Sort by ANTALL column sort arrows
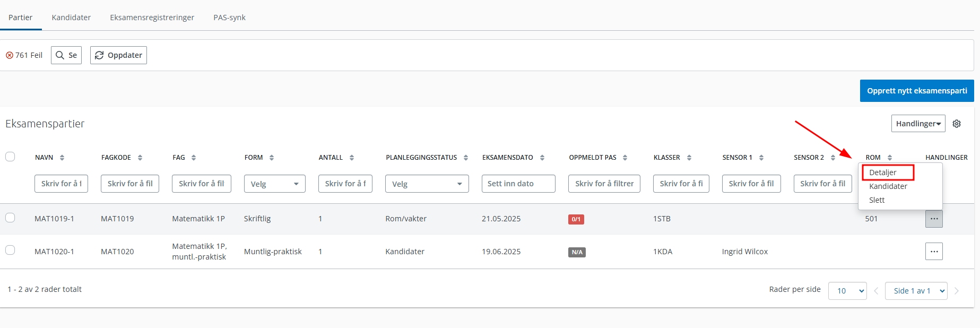Viewport: 980px width, 328px height. (352, 158)
